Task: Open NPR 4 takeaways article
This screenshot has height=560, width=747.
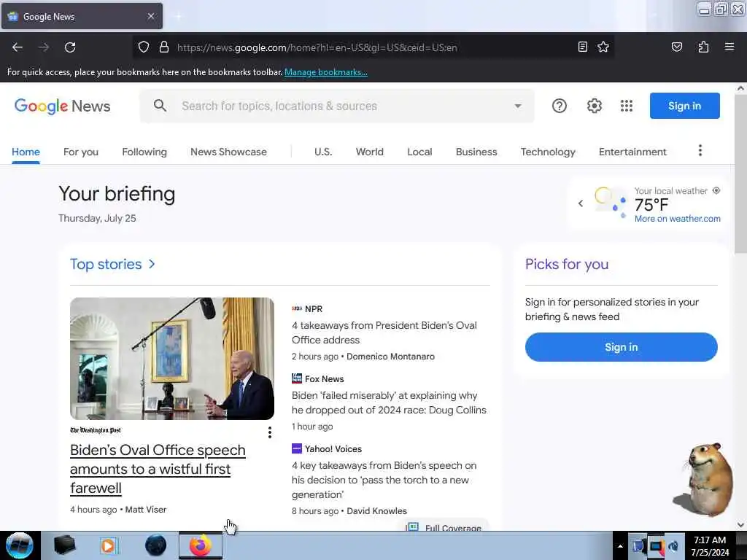Action: (x=384, y=332)
